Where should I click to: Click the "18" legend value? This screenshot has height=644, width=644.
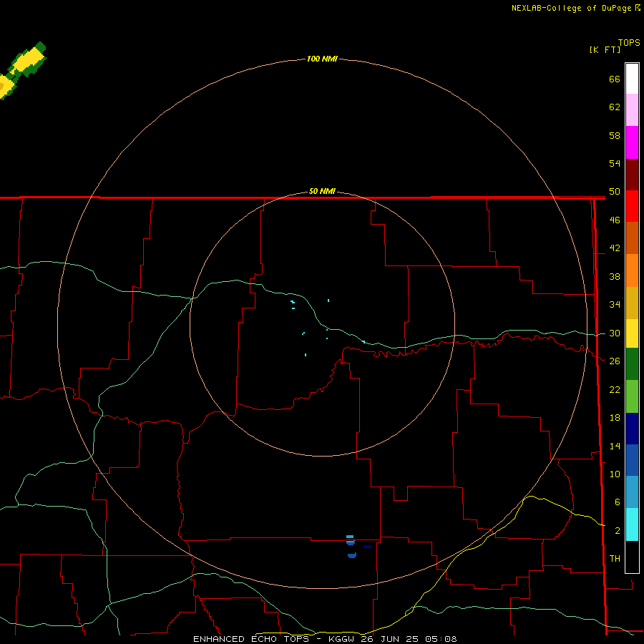tap(615, 418)
